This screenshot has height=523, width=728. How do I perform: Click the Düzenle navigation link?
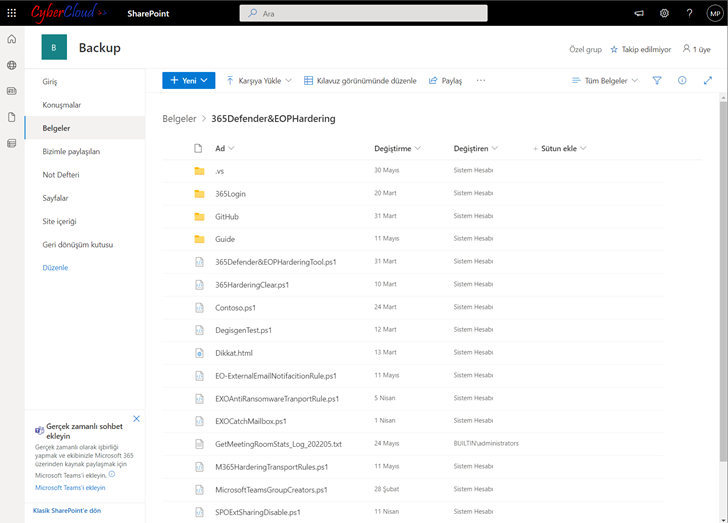tap(55, 268)
